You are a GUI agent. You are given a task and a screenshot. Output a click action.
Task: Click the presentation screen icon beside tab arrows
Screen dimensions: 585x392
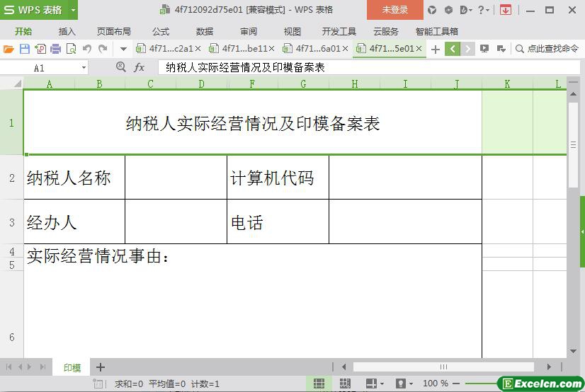pyautogui.click(x=484, y=49)
